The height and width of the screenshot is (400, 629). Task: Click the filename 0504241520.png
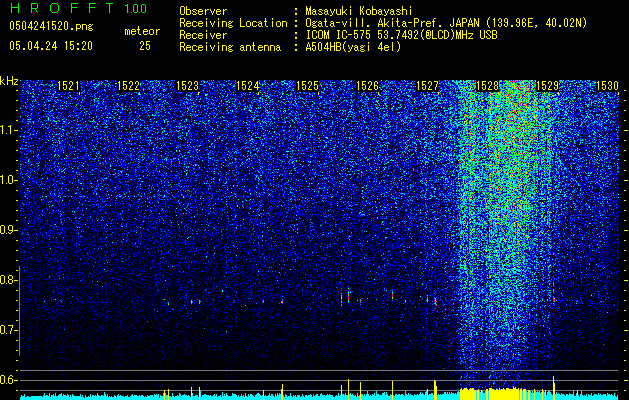pos(51,26)
